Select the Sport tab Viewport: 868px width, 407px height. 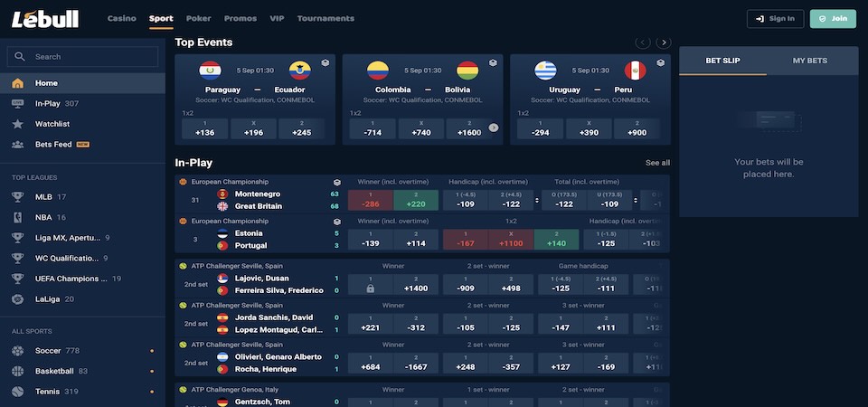(161, 18)
